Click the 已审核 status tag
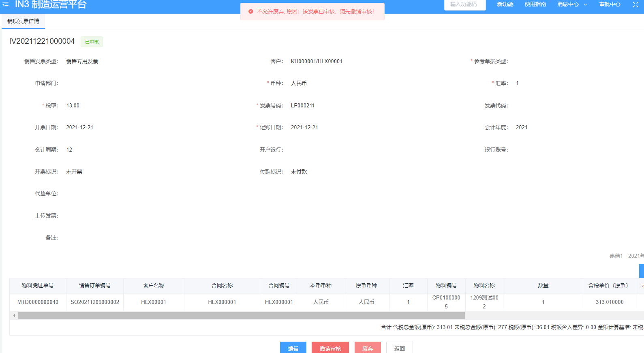This screenshot has height=353, width=644. (x=92, y=42)
